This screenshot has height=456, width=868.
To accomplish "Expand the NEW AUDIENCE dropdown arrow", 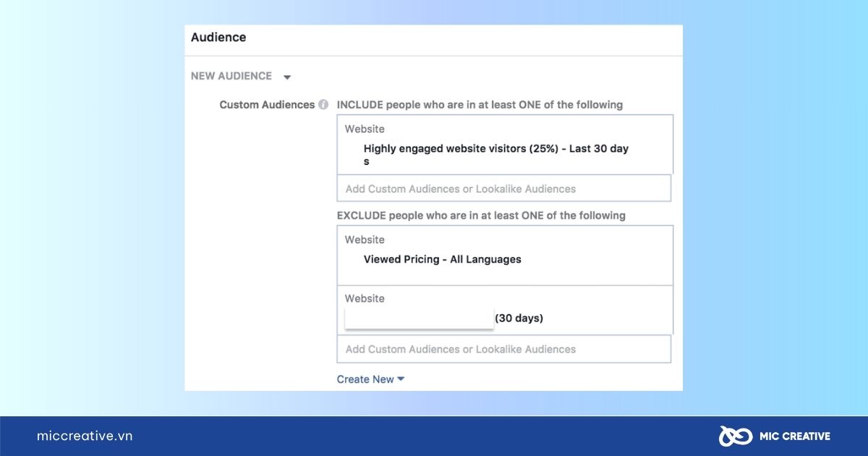I will pos(287,77).
